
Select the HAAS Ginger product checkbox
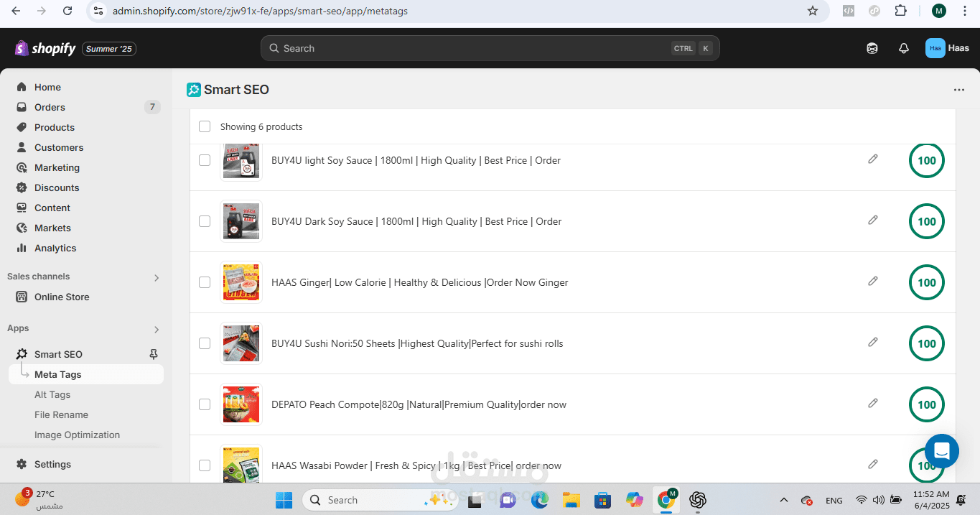tap(205, 282)
